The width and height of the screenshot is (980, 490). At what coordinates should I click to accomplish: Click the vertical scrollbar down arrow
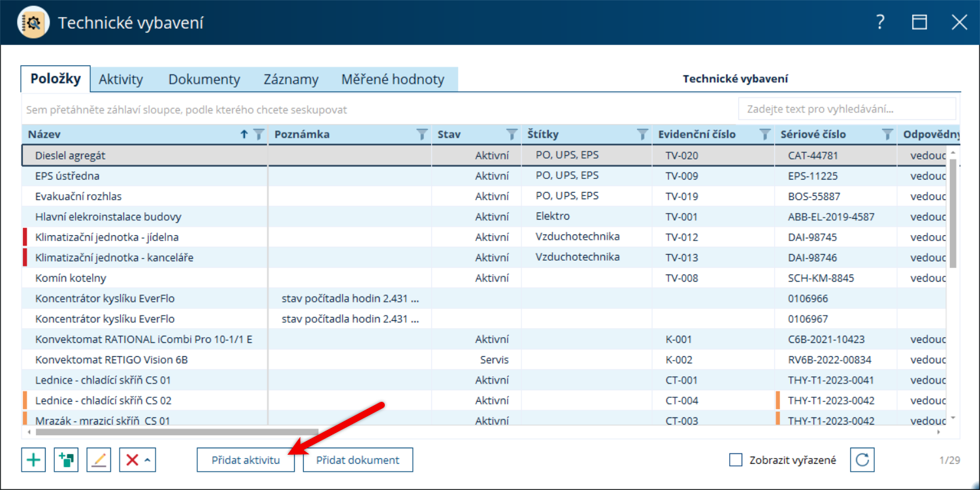pyautogui.click(x=953, y=418)
